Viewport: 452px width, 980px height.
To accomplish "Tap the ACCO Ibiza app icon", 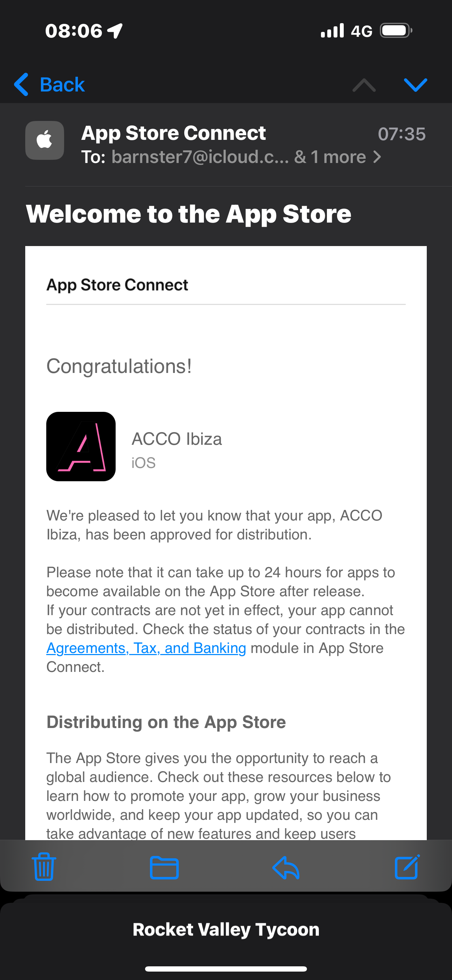I will (81, 446).
